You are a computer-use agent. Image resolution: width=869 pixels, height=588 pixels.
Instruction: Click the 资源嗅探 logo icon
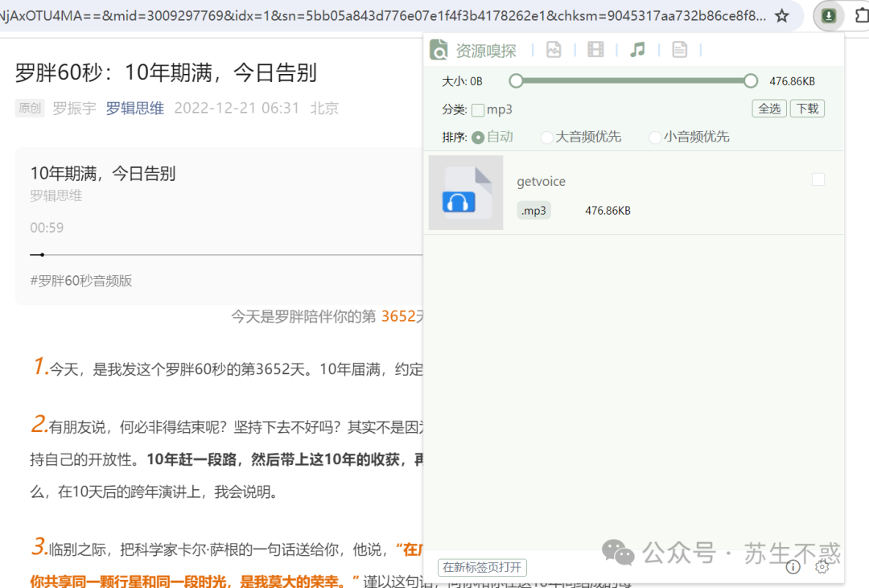pos(439,50)
